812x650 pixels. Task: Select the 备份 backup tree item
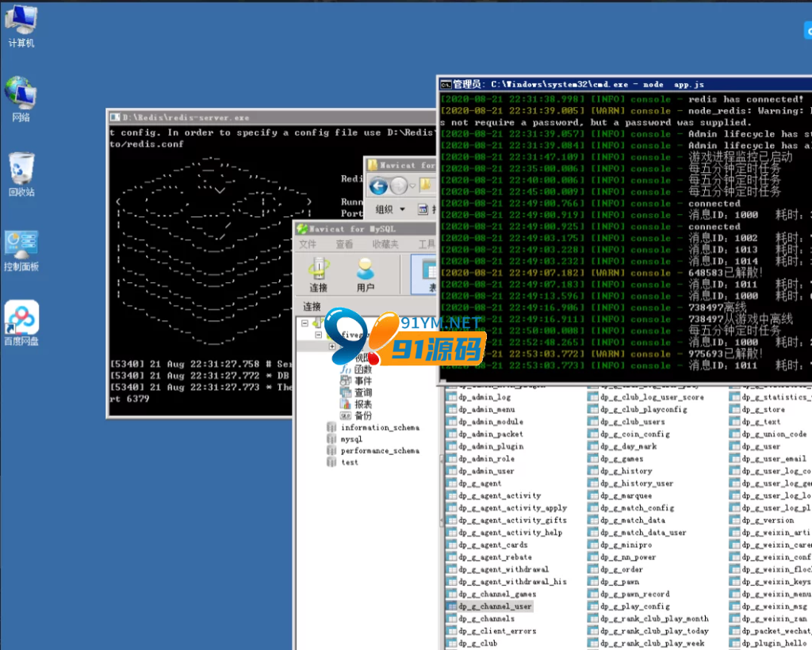click(363, 415)
